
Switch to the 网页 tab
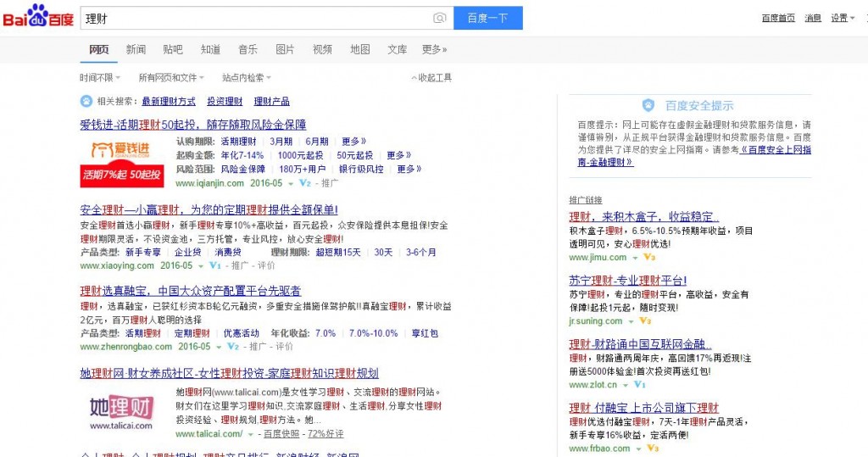[x=99, y=49]
